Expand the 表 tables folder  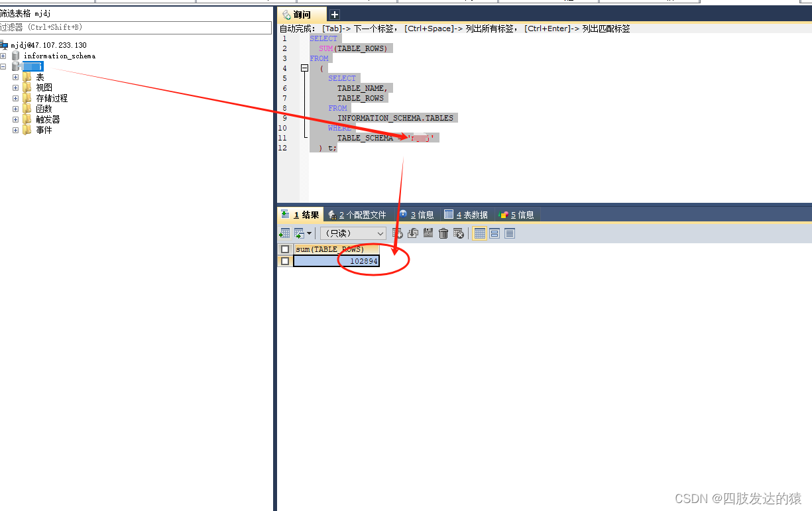[15, 77]
